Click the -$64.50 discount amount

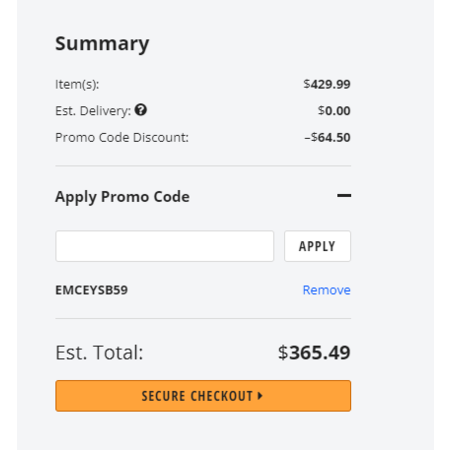click(x=327, y=137)
